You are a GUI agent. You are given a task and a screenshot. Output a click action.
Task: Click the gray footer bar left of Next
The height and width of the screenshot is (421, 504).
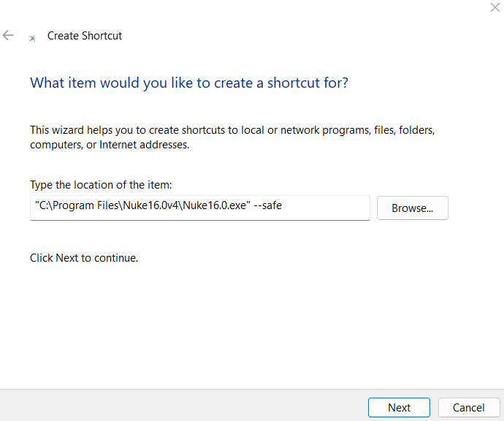pyautogui.click(x=183, y=406)
